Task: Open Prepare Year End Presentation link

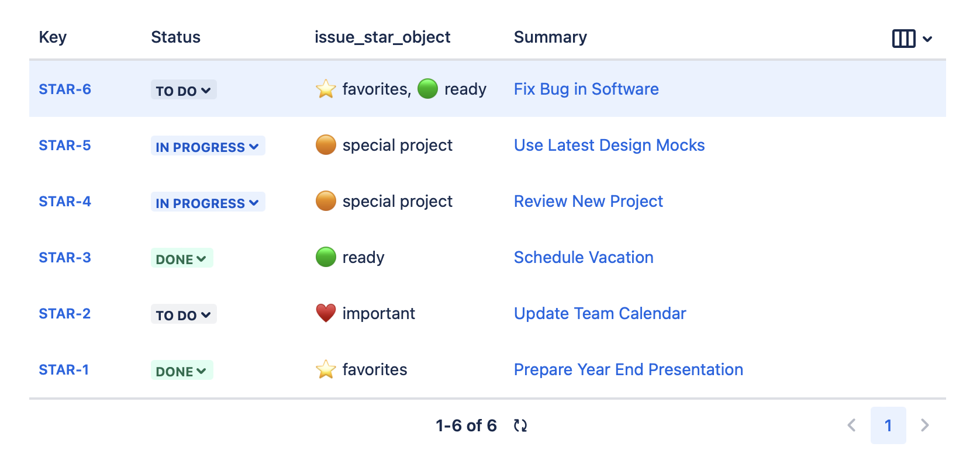Action: (x=628, y=370)
